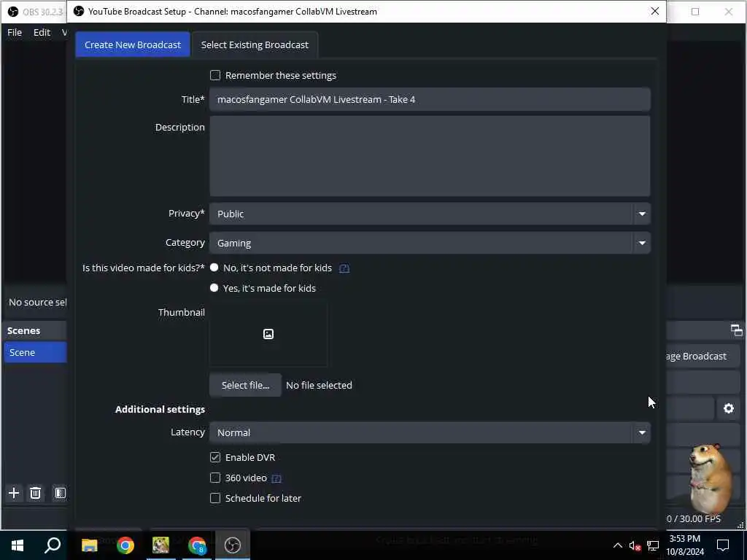
Task: Tick the 360 video checkbox
Action: tap(215, 478)
